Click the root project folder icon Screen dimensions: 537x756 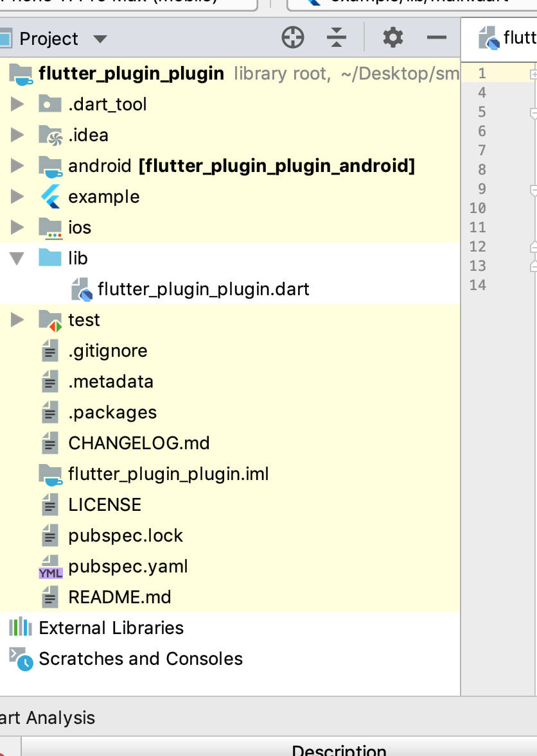pyautogui.click(x=21, y=74)
